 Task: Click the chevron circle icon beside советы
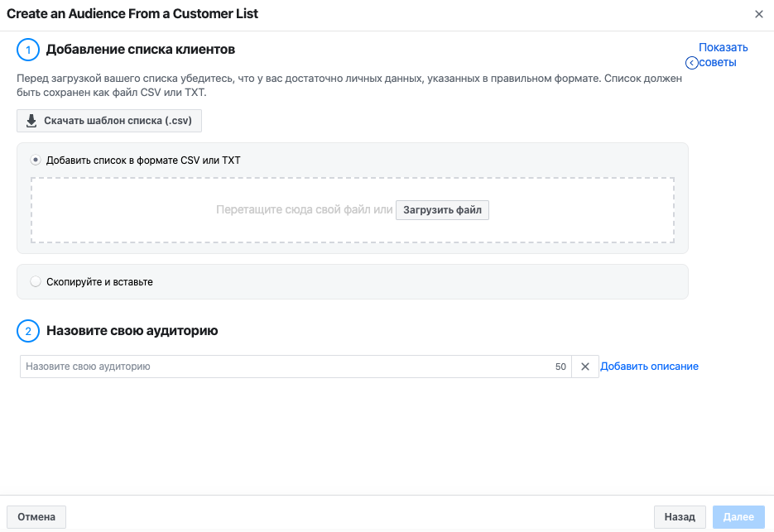coord(691,63)
